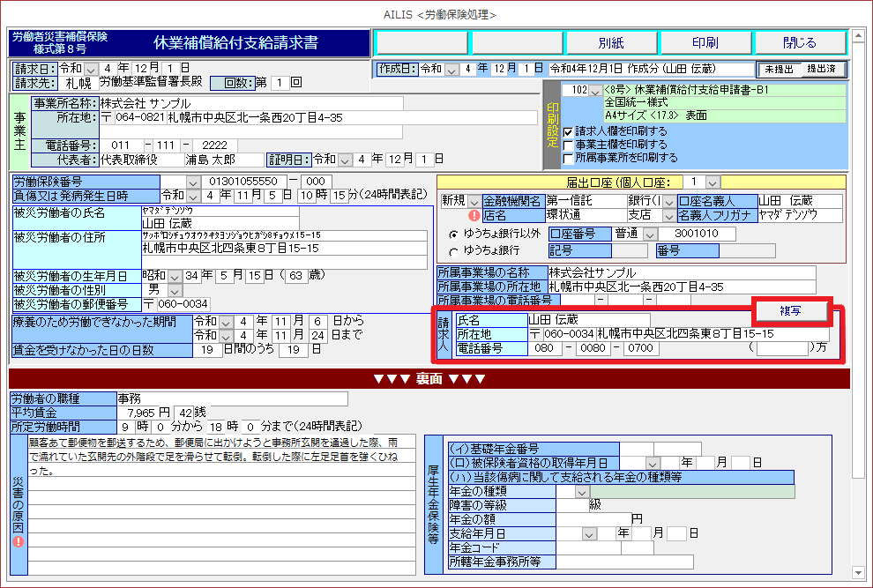
Task: Check the 所属事業所を印刷する option
Action: (568, 158)
